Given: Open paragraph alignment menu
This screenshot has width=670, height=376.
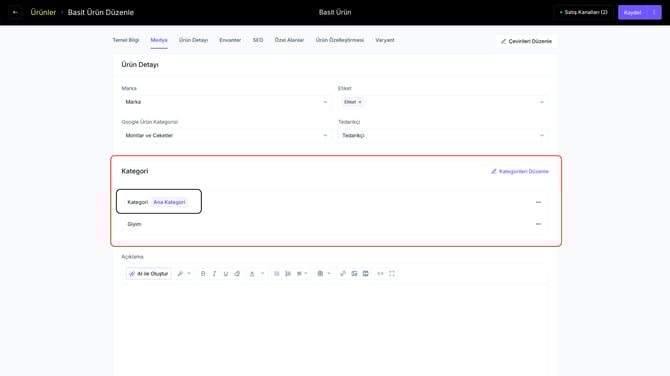Looking at the screenshot, I should [x=302, y=273].
